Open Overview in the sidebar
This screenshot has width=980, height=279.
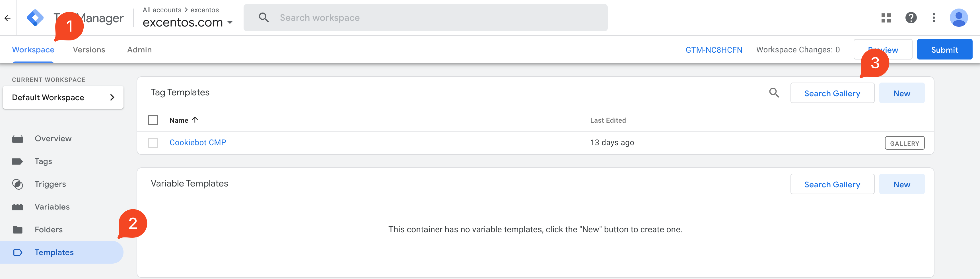coord(62,139)
